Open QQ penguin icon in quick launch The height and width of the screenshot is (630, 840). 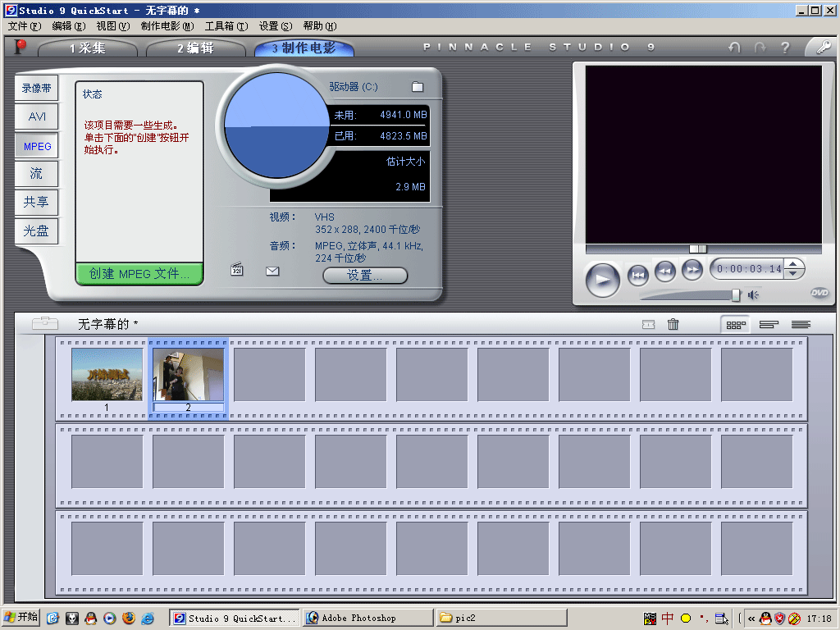[x=90, y=619]
